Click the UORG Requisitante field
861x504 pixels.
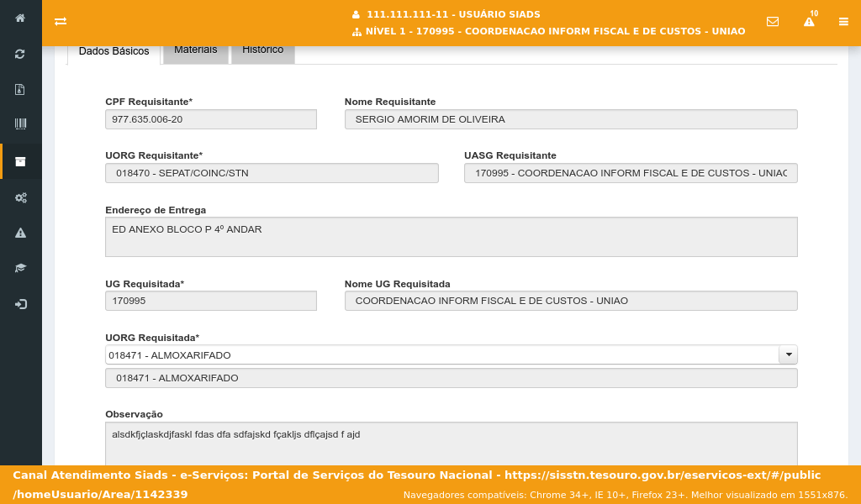[x=272, y=173]
